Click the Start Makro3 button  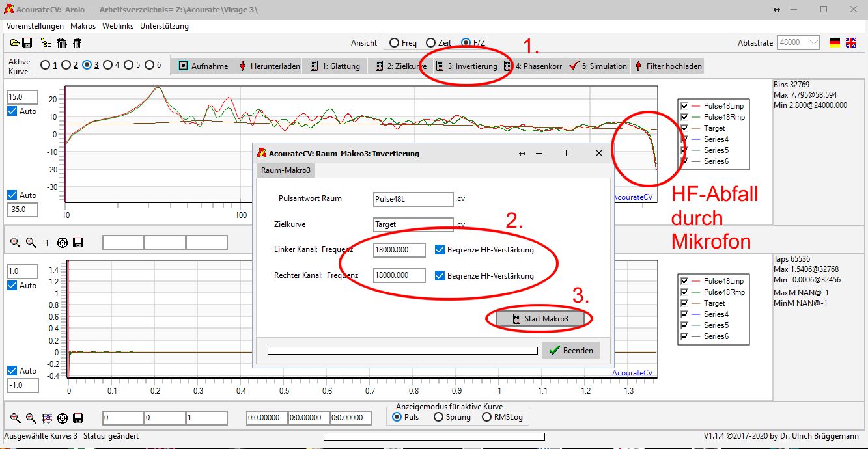coord(540,319)
